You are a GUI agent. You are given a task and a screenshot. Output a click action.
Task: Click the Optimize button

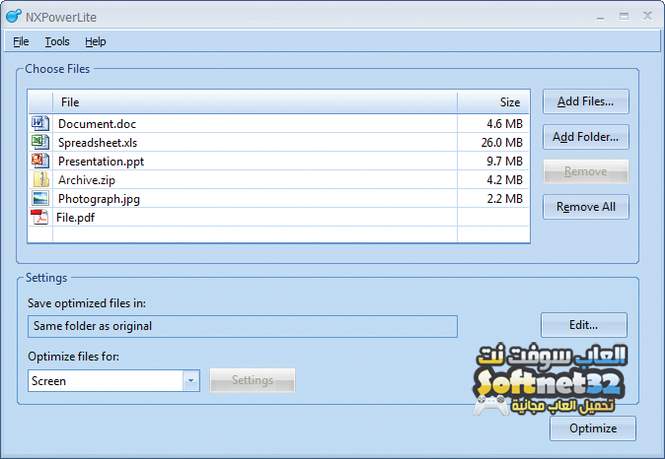(593, 428)
